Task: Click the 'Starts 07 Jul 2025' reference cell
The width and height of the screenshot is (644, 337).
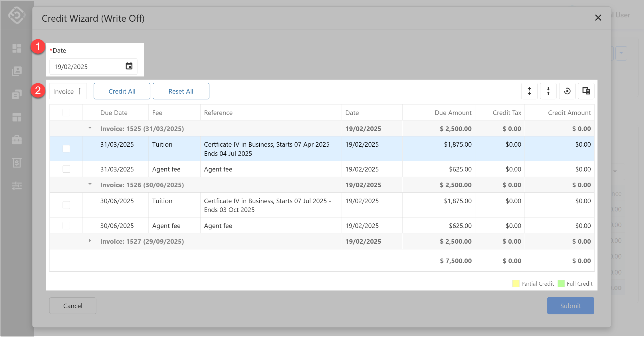Action: (x=271, y=205)
